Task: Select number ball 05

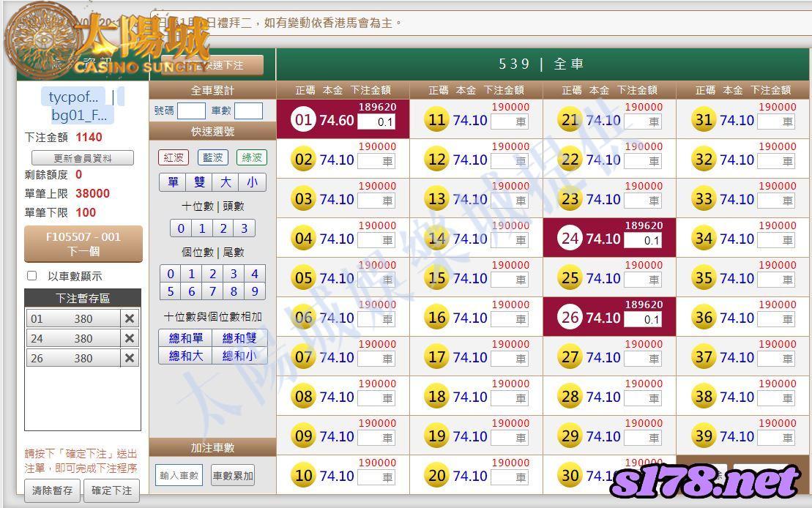Action: click(x=303, y=278)
